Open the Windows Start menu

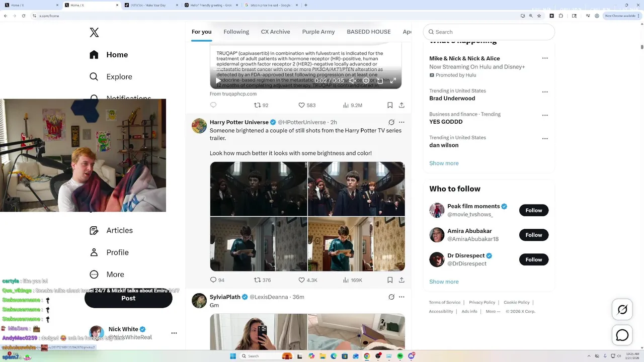coord(233,356)
